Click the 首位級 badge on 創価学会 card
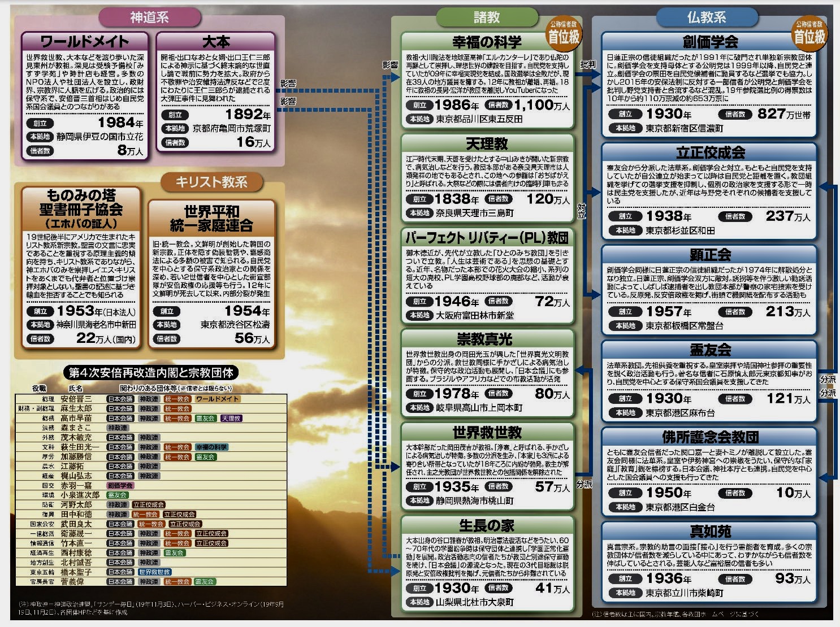840x627 pixels. [x=809, y=34]
